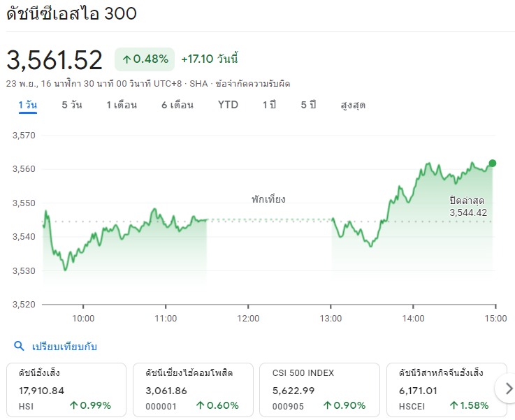Select the 6 เดือน range tab

click(x=177, y=105)
